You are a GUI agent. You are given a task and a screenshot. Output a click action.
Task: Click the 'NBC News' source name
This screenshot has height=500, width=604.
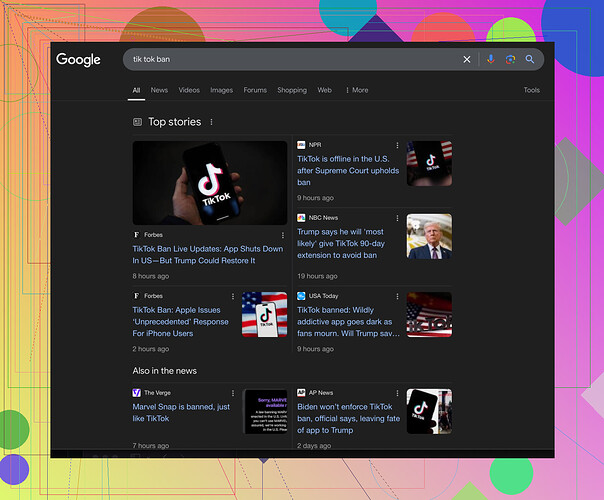click(323, 218)
